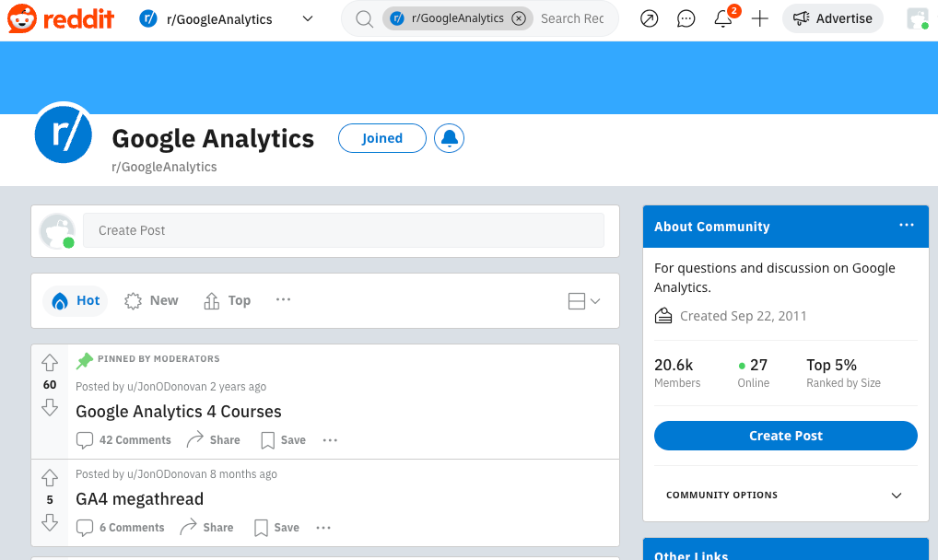This screenshot has height=560, width=938.
Task: Open the notifications bell in header
Action: pos(723,18)
